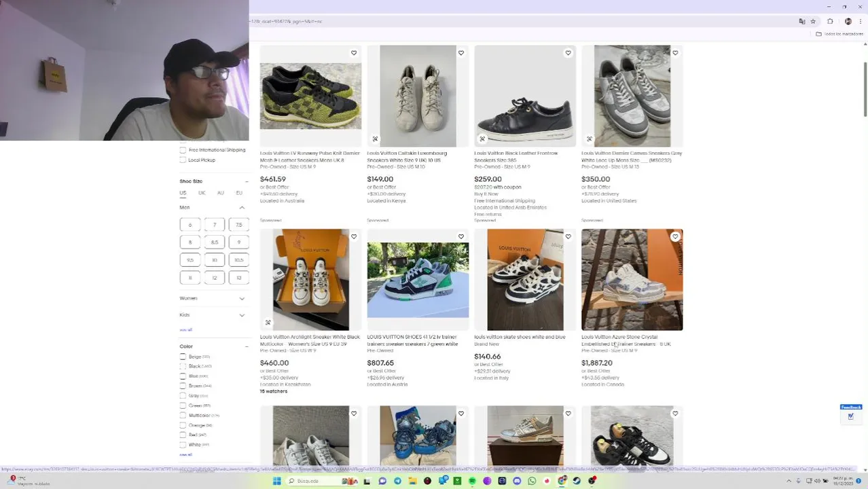Collapse the Shoe Size filter group
The image size is (868, 489).
pyautogui.click(x=247, y=181)
